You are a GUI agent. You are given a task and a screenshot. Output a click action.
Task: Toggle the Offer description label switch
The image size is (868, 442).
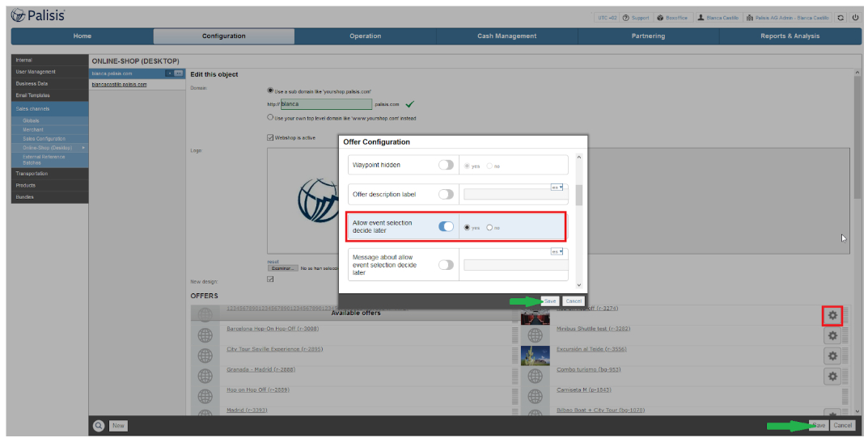pyautogui.click(x=446, y=194)
